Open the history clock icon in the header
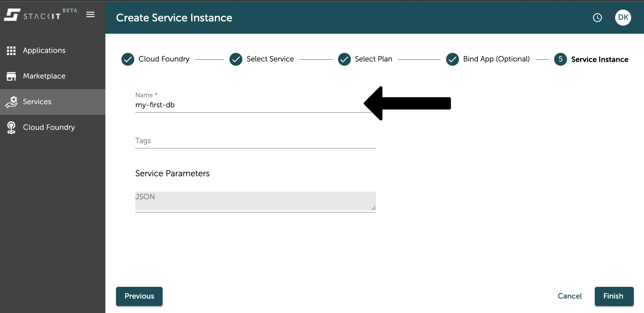Screen dimensions: 644x313 pos(597,17)
